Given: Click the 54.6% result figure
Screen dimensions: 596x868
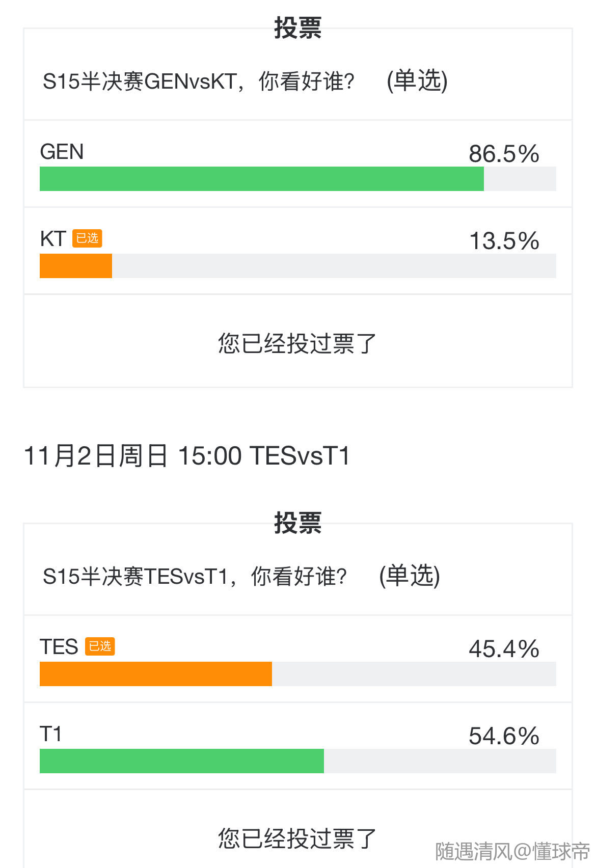Looking at the screenshot, I should [x=504, y=736].
